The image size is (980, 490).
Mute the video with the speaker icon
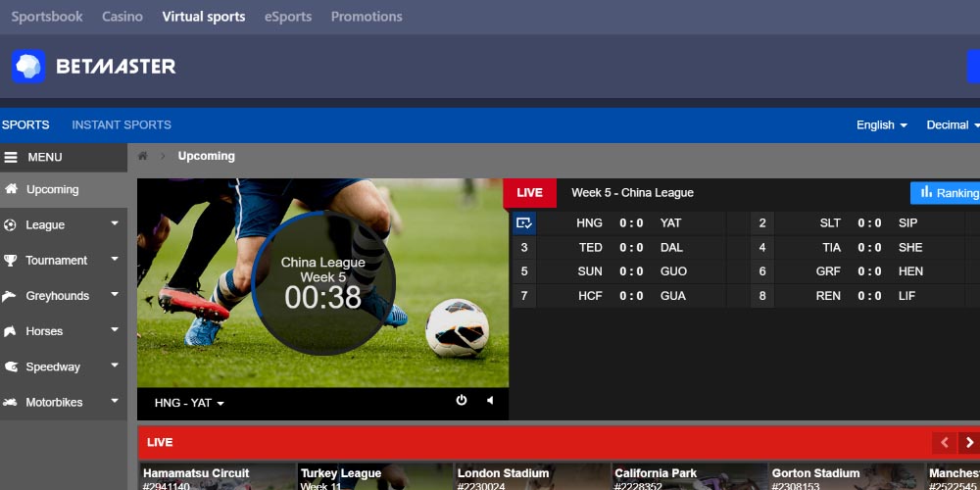(x=489, y=400)
